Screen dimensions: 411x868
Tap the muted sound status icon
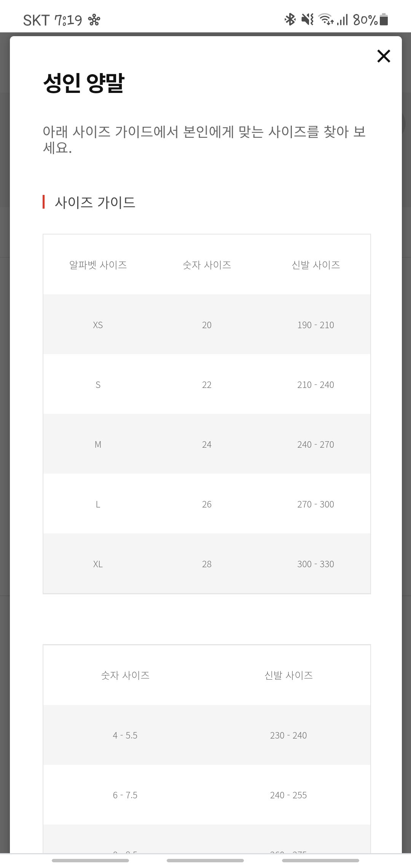[x=307, y=19]
